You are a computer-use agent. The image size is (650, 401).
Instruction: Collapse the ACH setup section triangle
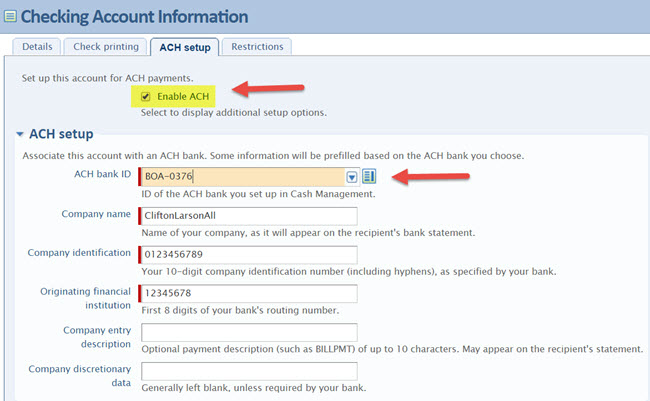[19, 135]
